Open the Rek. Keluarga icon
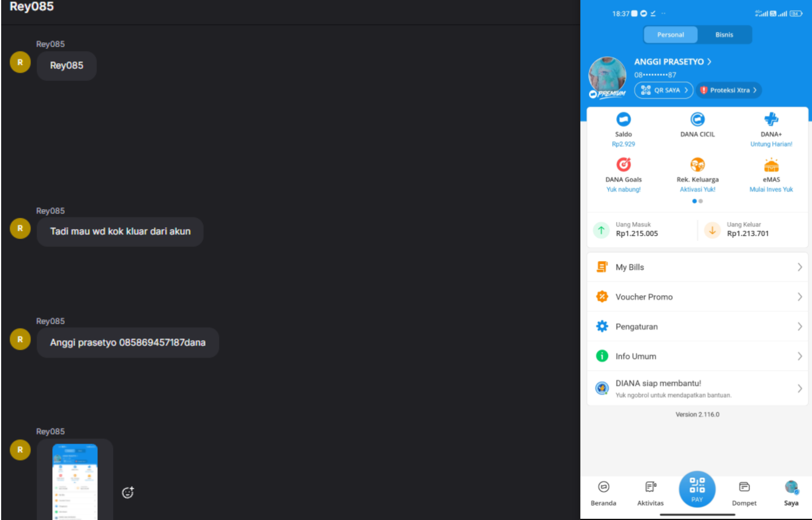812x520 pixels. (x=697, y=164)
